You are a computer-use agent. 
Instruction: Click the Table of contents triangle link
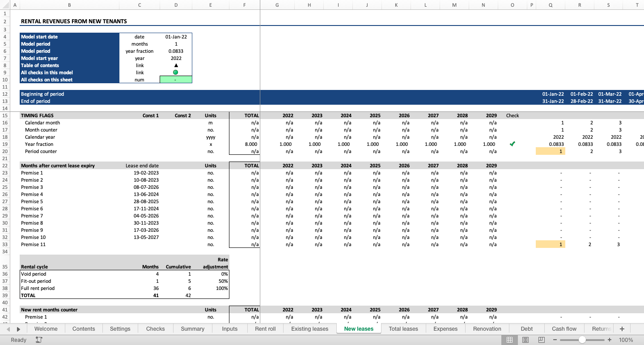tap(176, 65)
